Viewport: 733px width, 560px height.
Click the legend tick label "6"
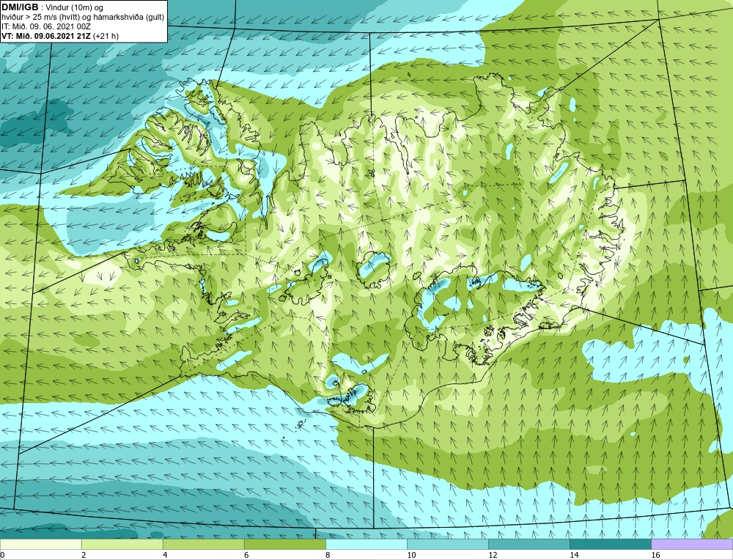[246, 555]
